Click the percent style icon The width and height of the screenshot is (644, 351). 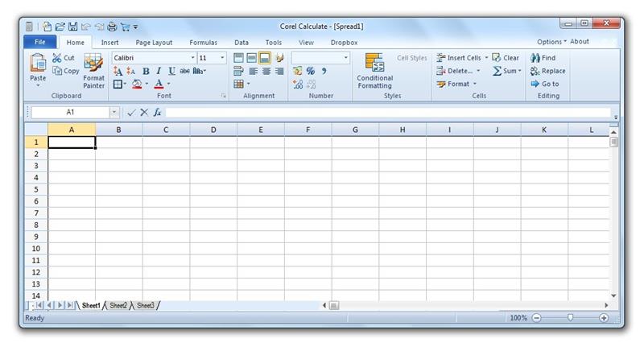[310, 71]
